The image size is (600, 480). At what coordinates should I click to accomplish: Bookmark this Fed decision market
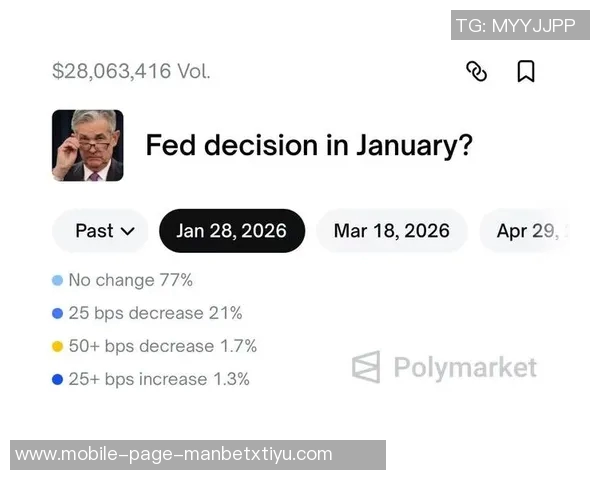(526, 71)
